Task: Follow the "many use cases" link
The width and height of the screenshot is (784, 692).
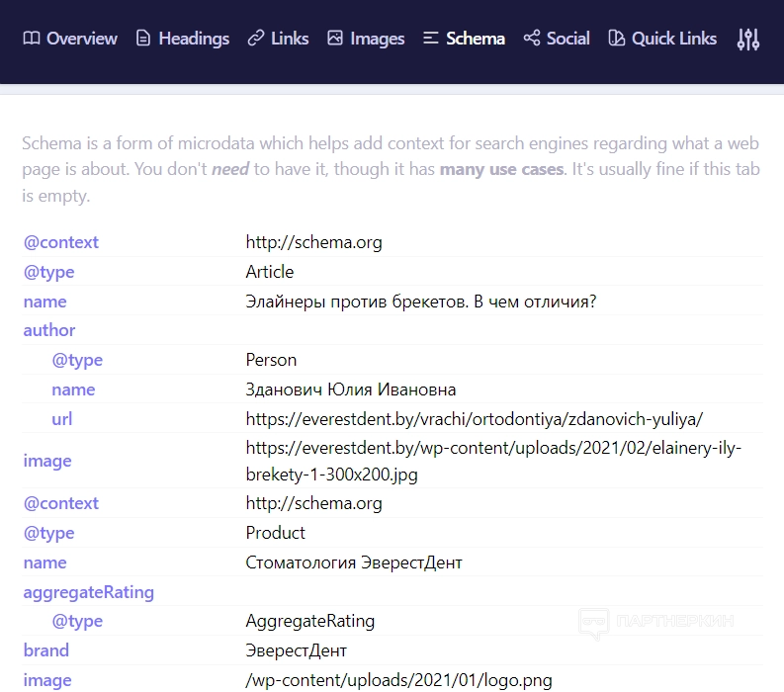Action: click(501, 169)
